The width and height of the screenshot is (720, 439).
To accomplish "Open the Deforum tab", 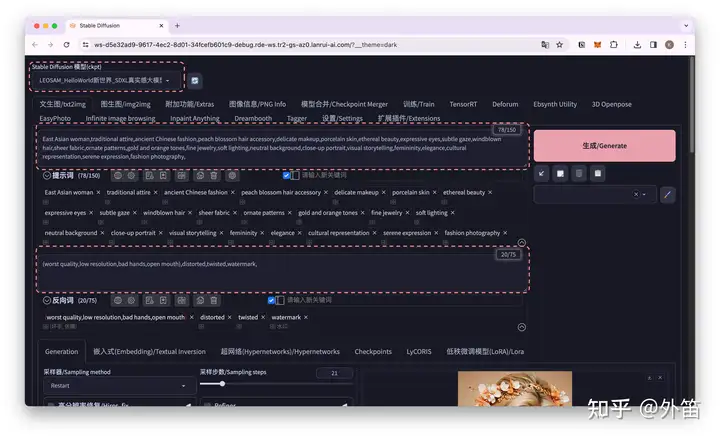I will pyautogui.click(x=505, y=104).
